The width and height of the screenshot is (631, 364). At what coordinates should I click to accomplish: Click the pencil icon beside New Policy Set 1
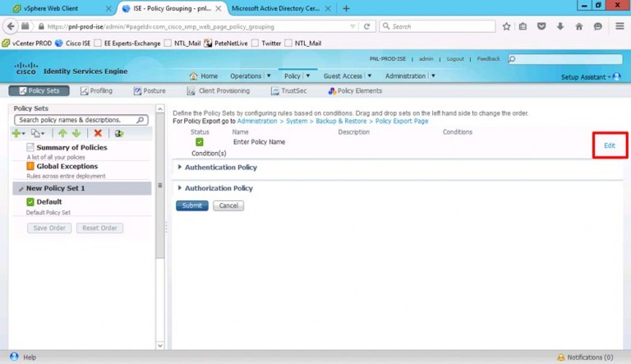pos(21,188)
